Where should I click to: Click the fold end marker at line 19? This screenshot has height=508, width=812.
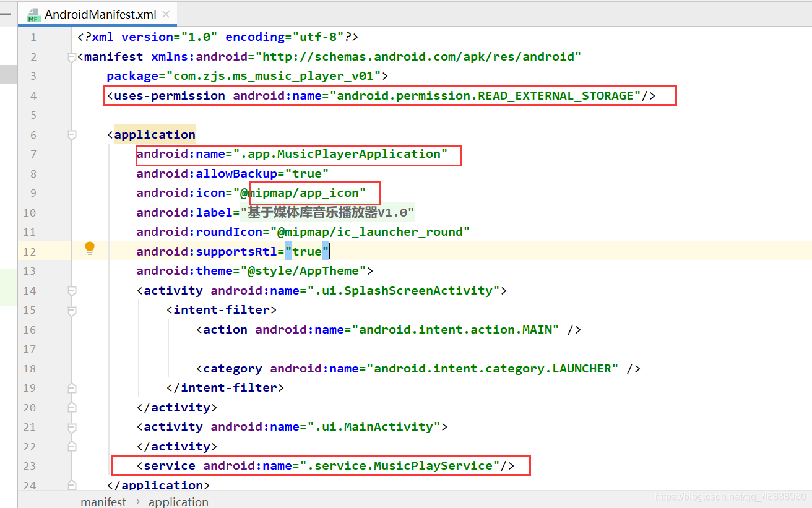pos(72,388)
